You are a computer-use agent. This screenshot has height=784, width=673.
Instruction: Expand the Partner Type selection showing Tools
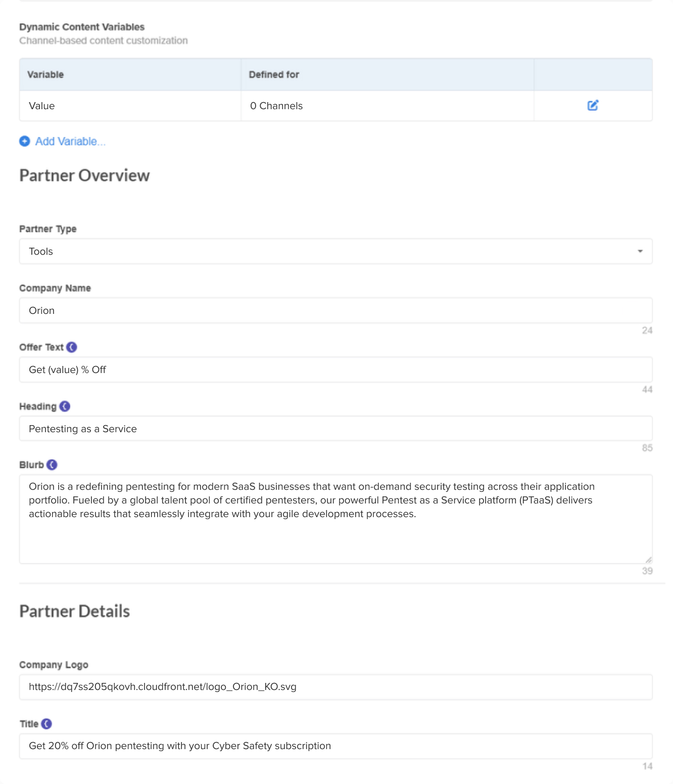click(335, 251)
